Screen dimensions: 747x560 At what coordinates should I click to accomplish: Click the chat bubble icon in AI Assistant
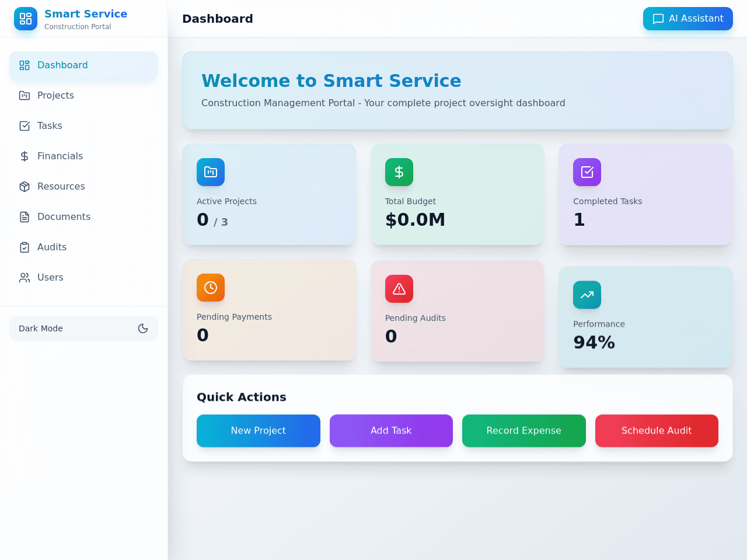point(658,19)
